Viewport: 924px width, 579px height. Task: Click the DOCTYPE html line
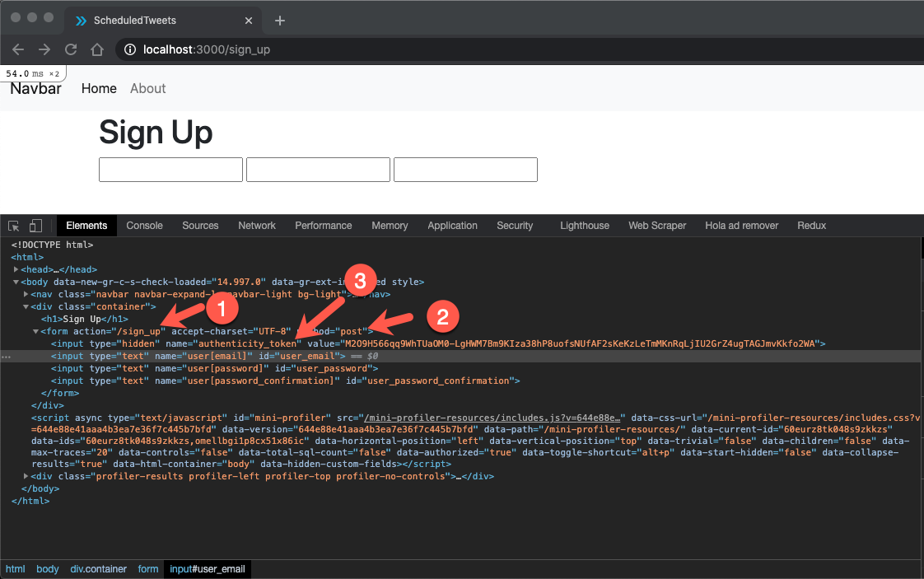pos(52,245)
